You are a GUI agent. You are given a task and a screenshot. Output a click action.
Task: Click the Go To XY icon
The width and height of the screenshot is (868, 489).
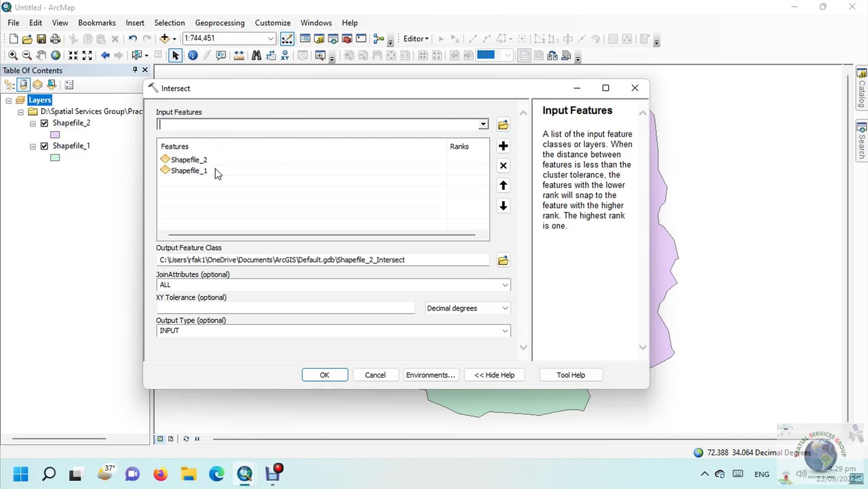click(285, 55)
